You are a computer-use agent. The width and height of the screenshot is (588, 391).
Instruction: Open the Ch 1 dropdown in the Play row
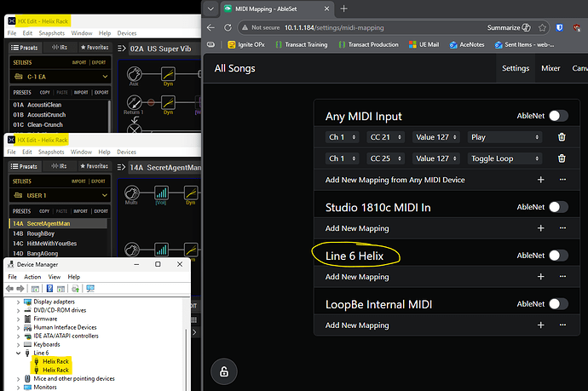click(342, 137)
